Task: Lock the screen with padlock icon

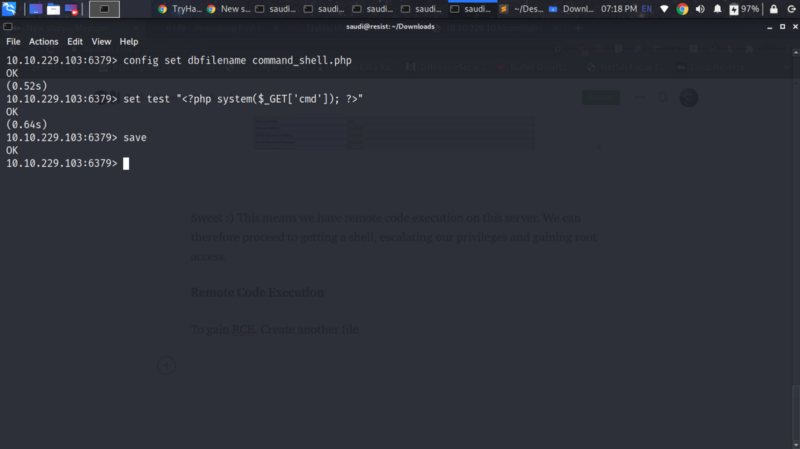Action: click(773, 9)
